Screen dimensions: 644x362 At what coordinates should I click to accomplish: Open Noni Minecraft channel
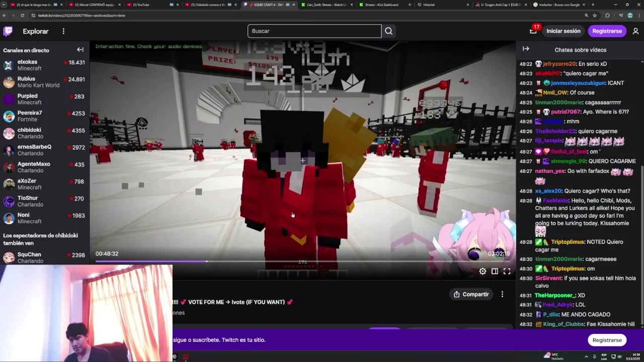point(45,218)
